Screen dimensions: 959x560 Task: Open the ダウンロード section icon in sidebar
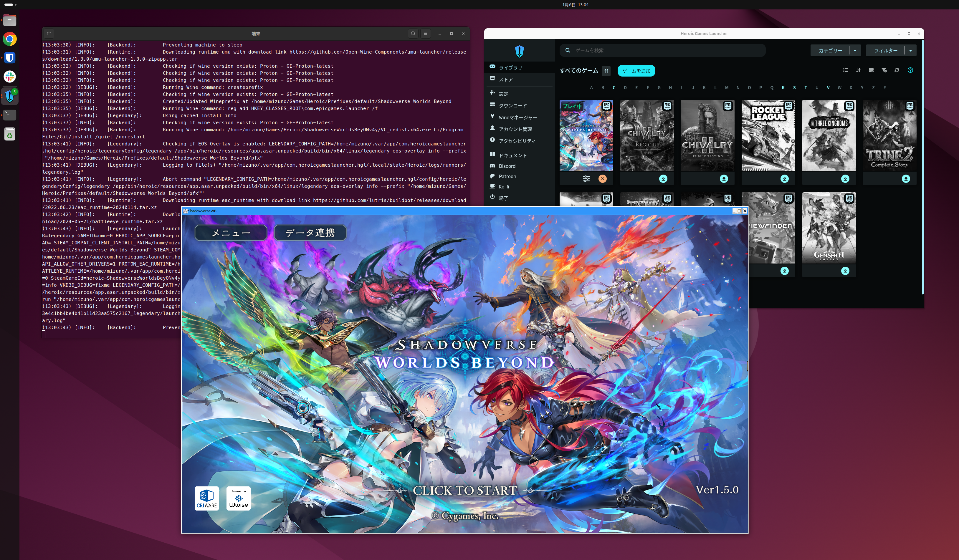click(x=492, y=105)
